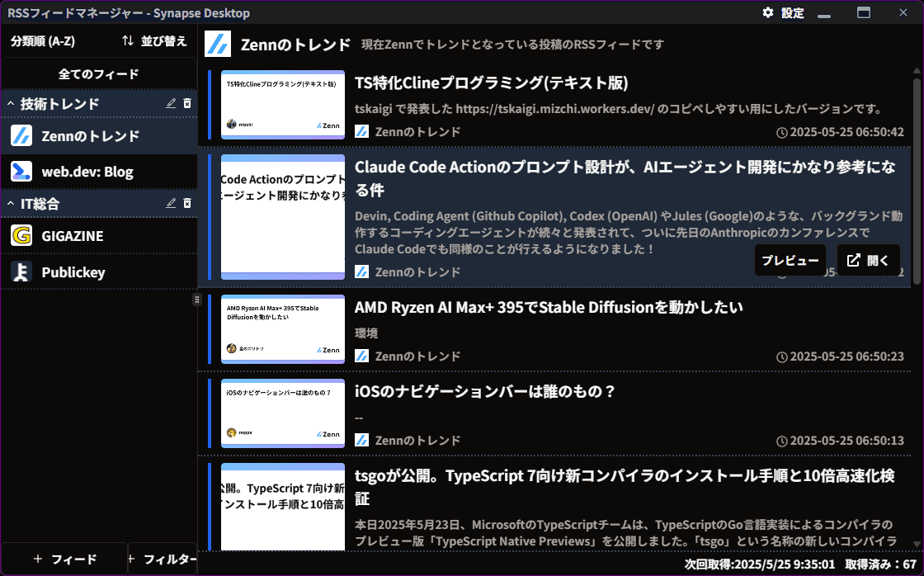Image resolution: width=924 pixels, height=576 pixels.
Task: Click the trash icon for 技術トレンド category
Action: pos(187,103)
